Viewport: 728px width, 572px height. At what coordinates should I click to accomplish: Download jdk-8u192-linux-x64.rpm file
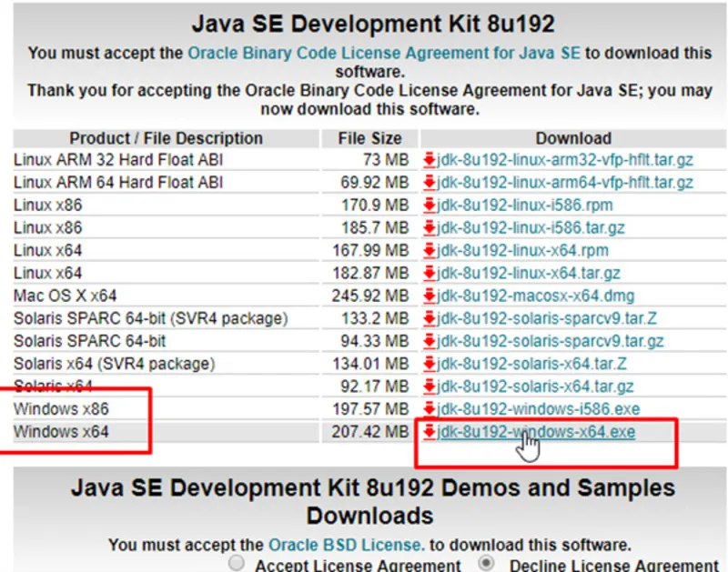(x=522, y=250)
